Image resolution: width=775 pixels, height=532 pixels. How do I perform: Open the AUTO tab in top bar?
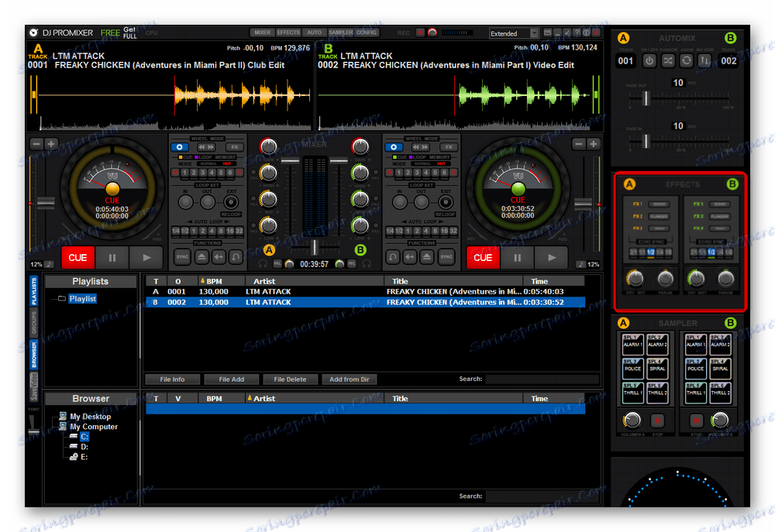point(315,33)
